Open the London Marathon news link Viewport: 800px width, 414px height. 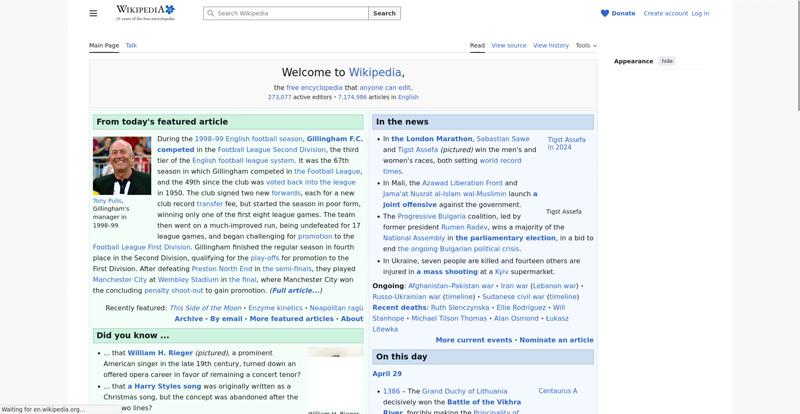tap(431, 139)
